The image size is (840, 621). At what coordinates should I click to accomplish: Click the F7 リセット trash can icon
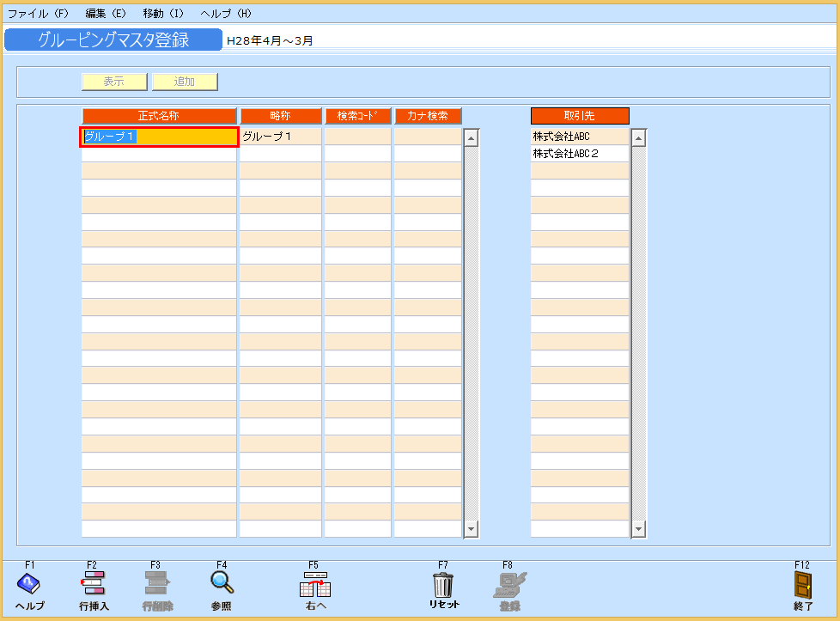443,584
